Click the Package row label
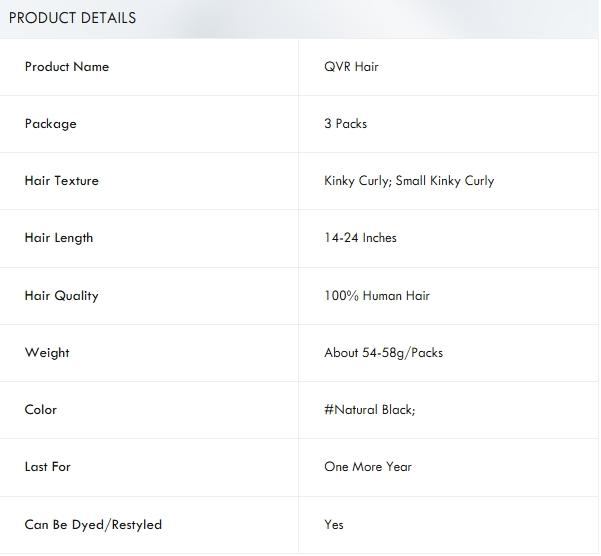601x556 pixels. [x=50, y=124]
